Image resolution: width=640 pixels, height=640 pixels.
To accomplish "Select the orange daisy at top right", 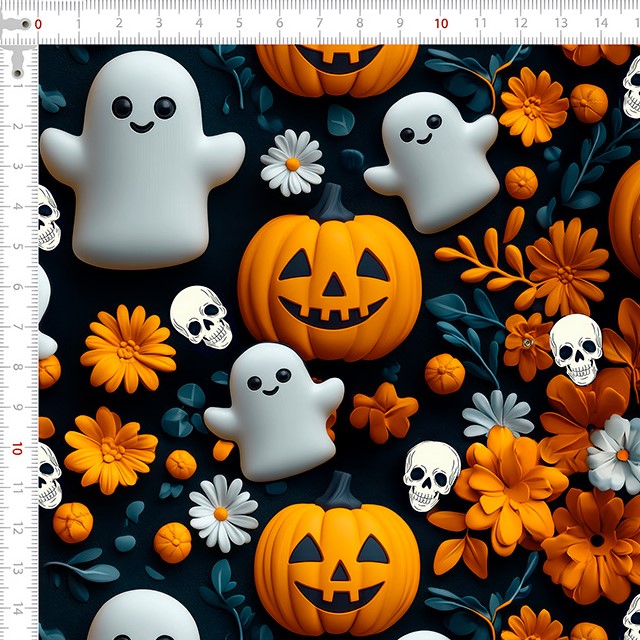I will pyautogui.click(x=532, y=106).
